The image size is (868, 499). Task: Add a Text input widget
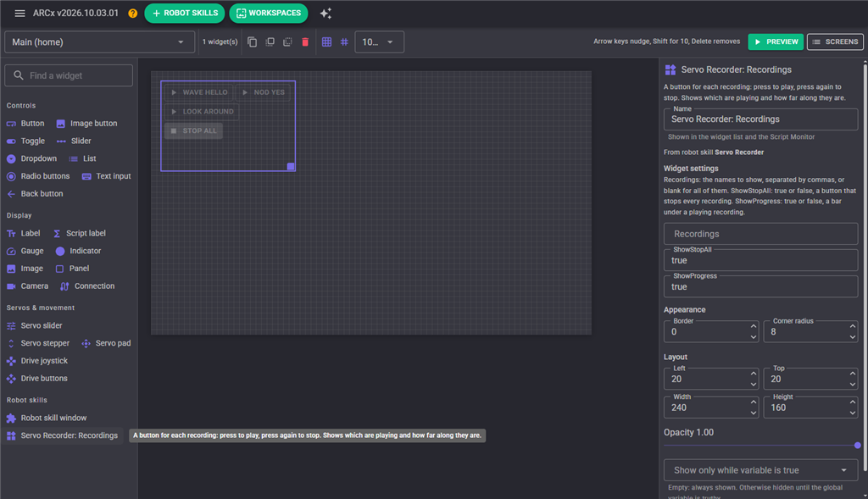pyautogui.click(x=106, y=176)
